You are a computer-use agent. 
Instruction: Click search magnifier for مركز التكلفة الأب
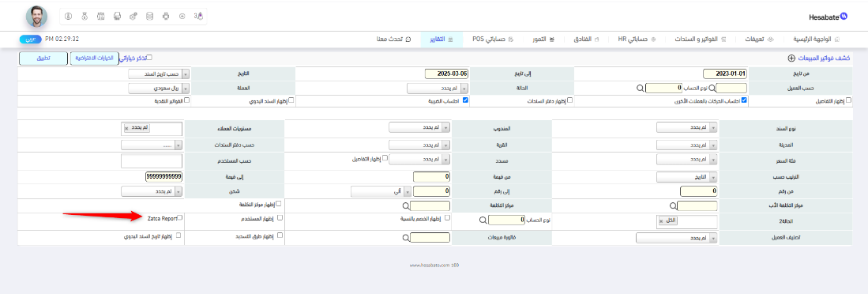point(673,205)
